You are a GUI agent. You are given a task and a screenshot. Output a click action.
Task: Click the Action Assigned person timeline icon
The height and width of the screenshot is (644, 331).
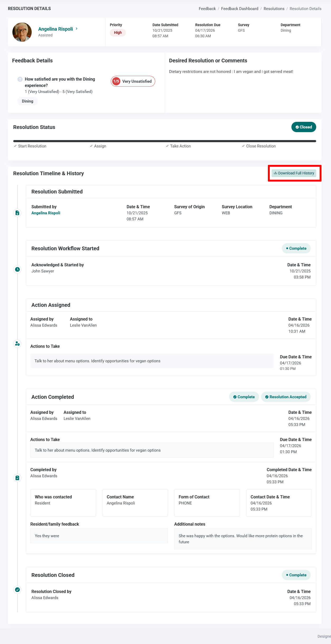17,344
